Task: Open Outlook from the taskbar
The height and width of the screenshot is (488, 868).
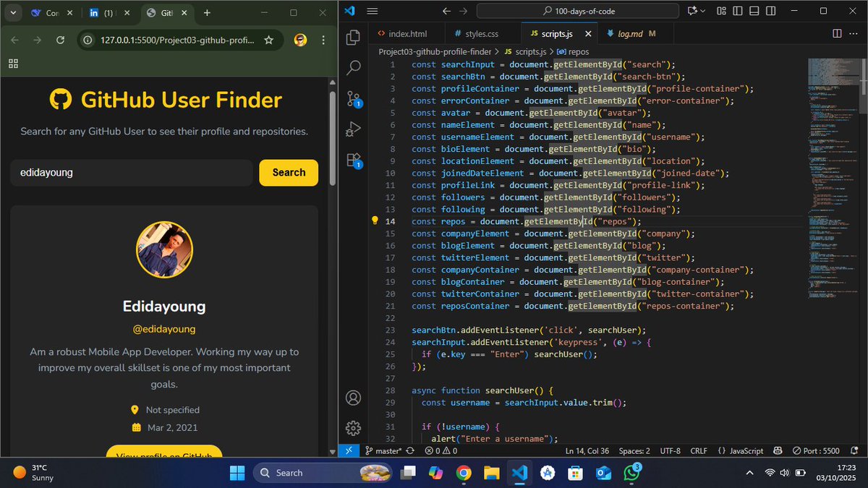Action: coord(603,473)
